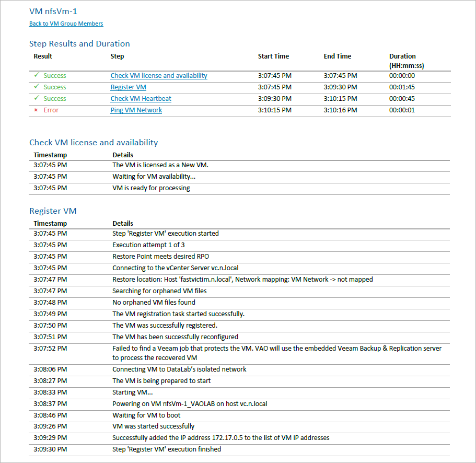Viewport: 476px width, 463px height.
Task: Click the 3:09:26 PM timestamp
Action: point(50,426)
